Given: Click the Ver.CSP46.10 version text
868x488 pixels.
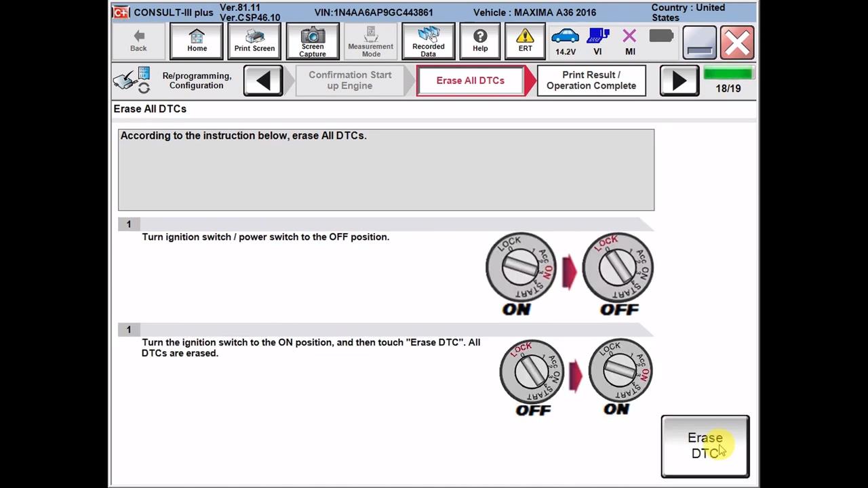Looking at the screenshot, I should click(250, 18).
